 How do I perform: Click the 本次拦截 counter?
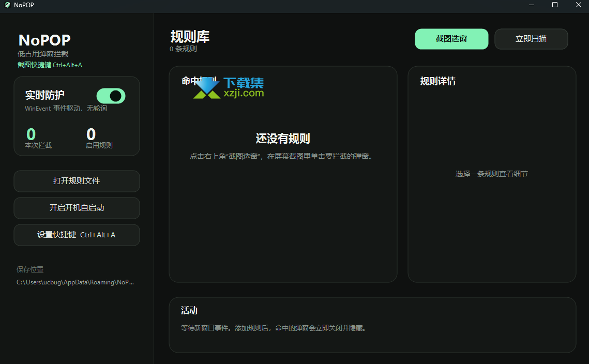[38, 138]
